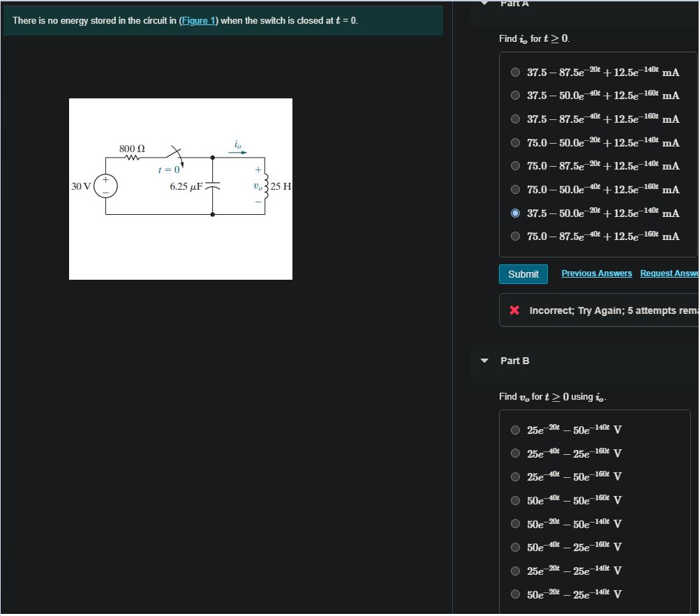This screenshot has width=700, height=616.
Task: View Previous Answers for Part A
Action: pos(596,273)
